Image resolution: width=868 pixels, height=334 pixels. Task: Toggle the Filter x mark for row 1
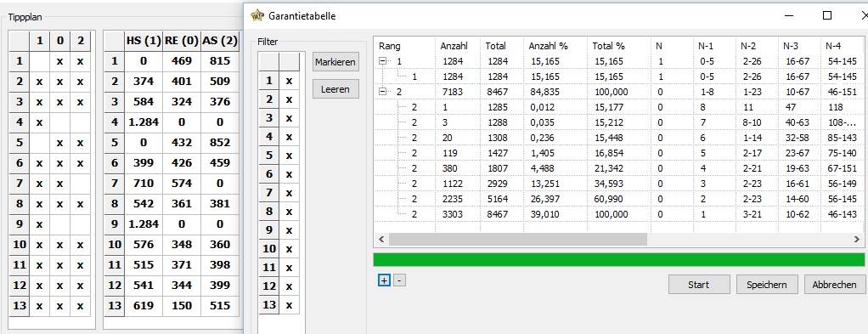(x=289, y=81)
